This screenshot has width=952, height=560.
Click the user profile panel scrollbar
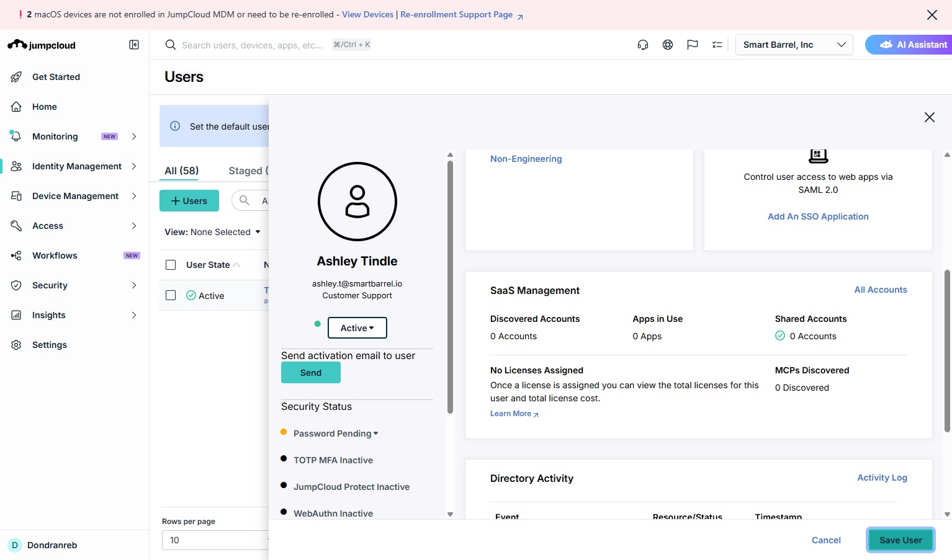(450, 287)
